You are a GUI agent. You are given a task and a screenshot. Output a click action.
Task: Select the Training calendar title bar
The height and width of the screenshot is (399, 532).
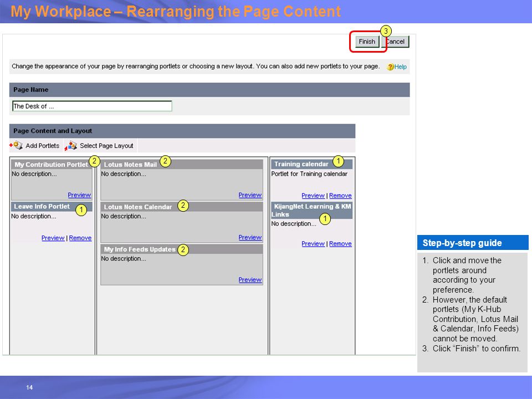coord(312,164)
